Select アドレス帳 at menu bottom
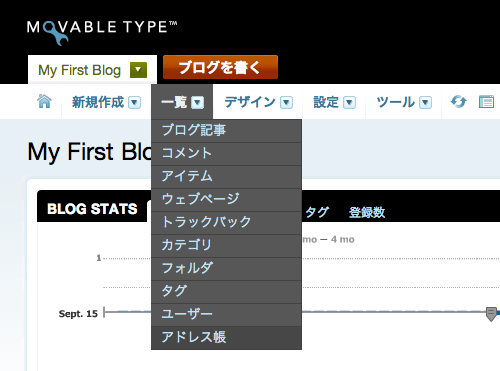500x371 pixels. point(226,337)
